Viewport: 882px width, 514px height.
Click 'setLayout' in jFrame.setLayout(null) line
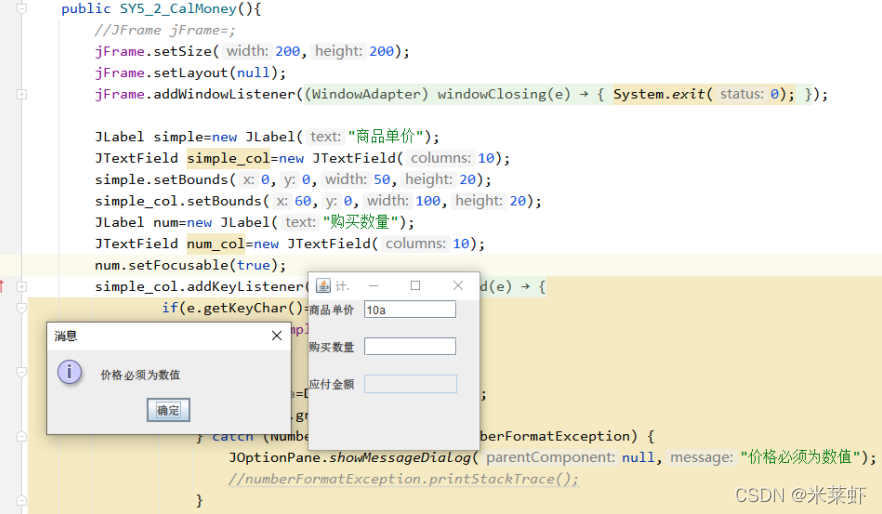coord(191,73)
